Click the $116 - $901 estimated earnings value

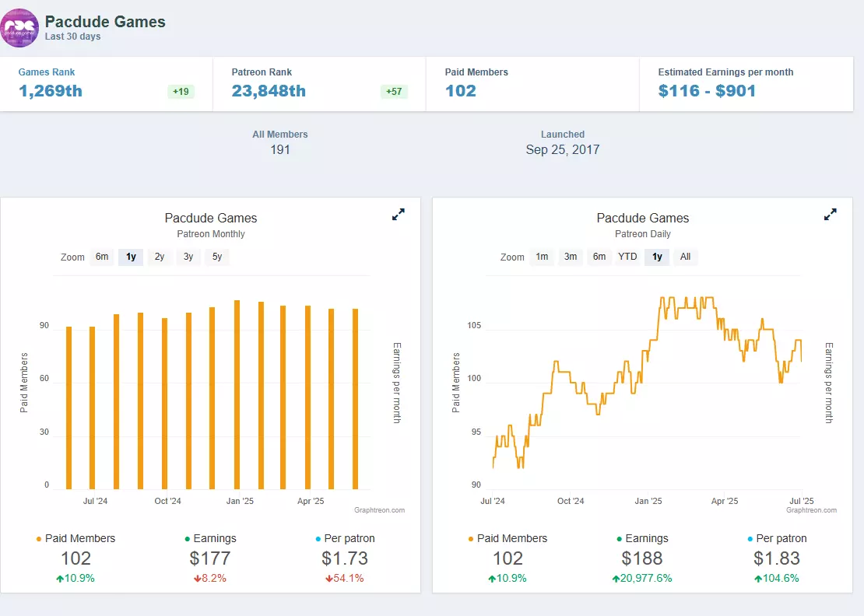707,91
